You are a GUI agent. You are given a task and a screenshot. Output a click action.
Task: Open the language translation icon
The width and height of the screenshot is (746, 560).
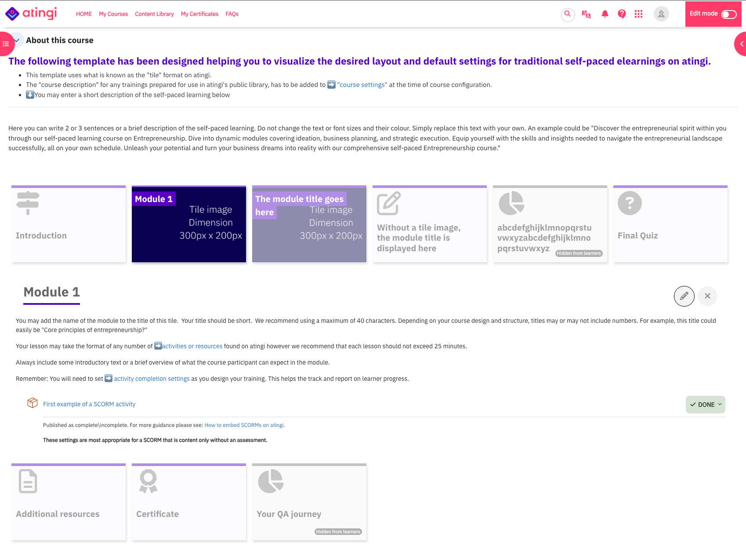tap(586, 14)
